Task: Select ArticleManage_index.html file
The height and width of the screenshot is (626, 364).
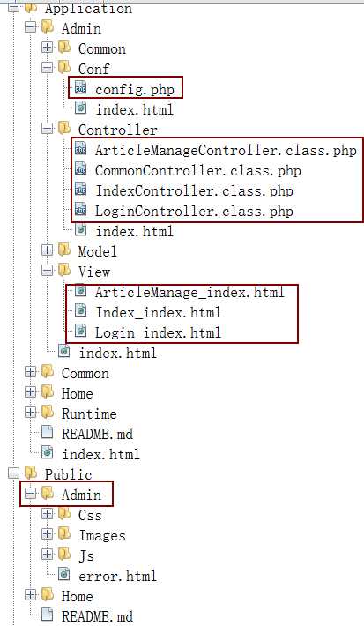Action: (x=189, y=292)
